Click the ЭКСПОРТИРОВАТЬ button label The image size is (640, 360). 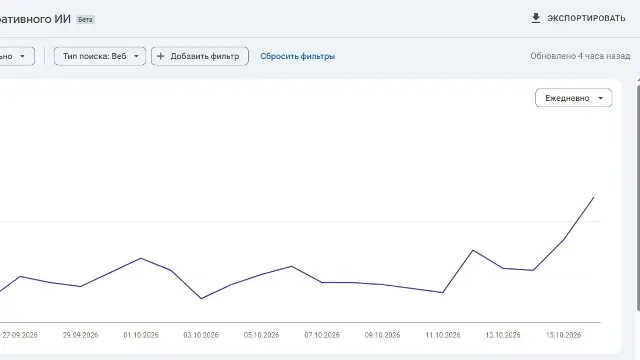[586, 18]
